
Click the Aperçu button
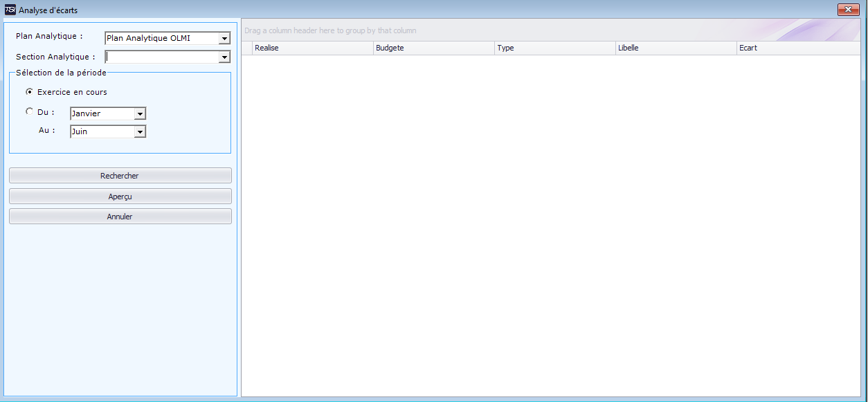coord(120,197)
